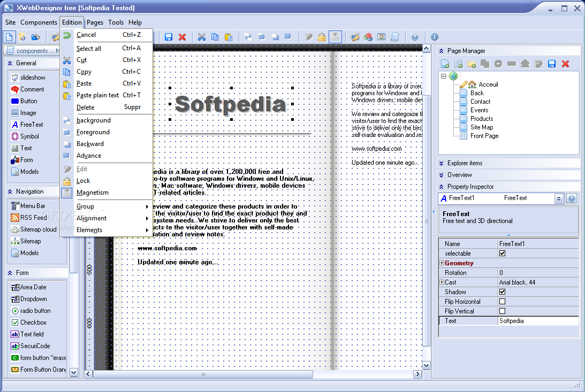
Task: Expand the Cast property group
Action: (442, 282)
